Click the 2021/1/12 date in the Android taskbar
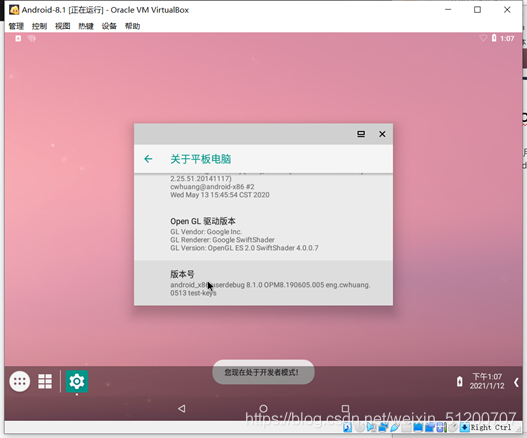 click(x=487, y=386)
